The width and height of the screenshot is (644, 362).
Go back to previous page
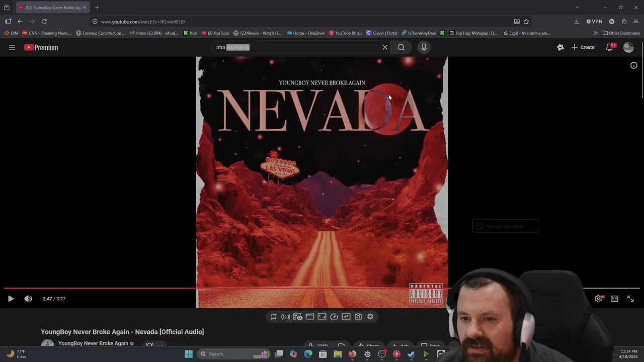pos(20,22)
